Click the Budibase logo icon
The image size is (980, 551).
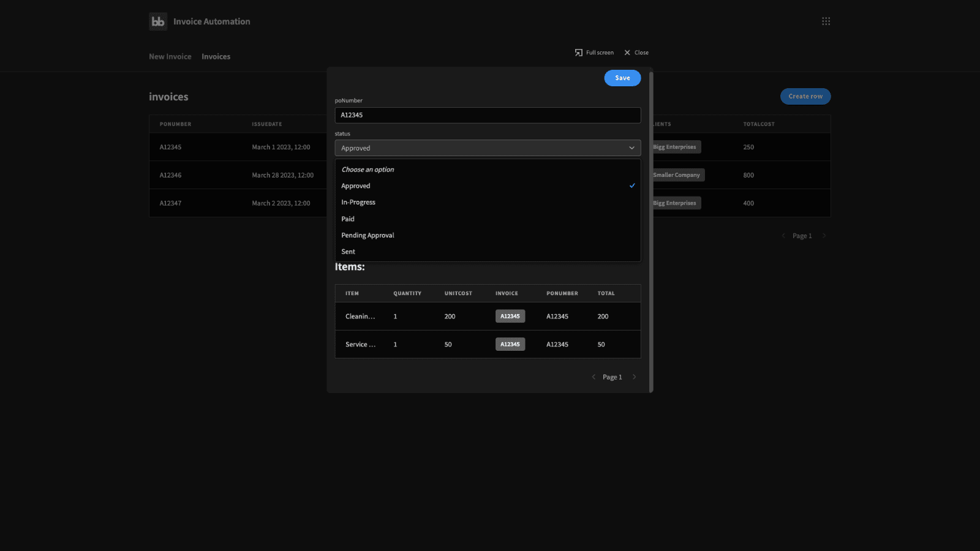click(x=158, y=21)
